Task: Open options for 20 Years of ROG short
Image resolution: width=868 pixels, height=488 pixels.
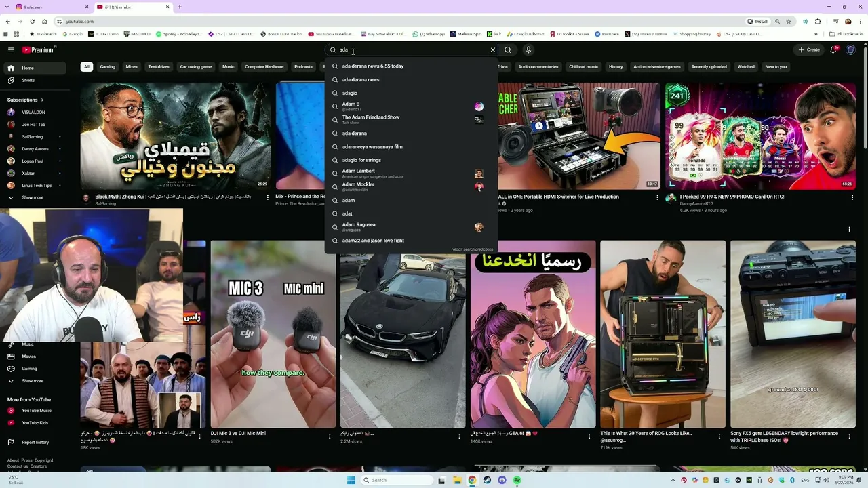Action: (x=719, y=436)
